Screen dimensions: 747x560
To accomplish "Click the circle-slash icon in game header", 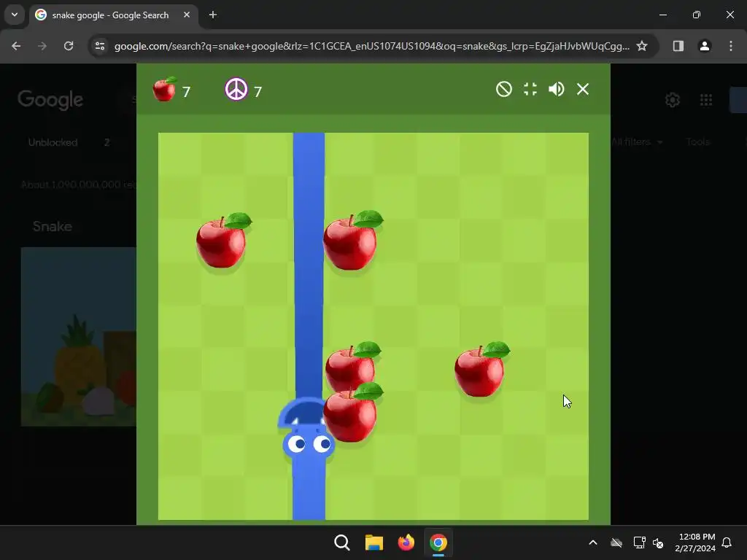I will (x=503, y=89).
